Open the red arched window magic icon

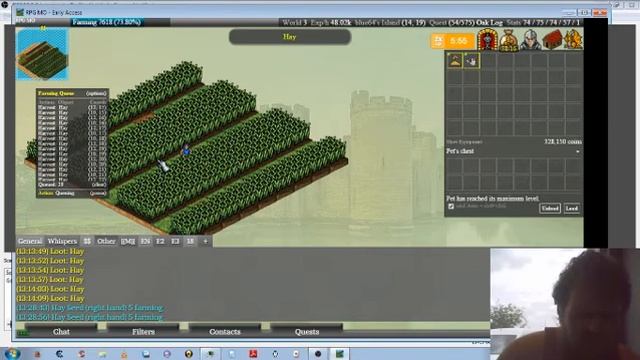tap(487, 40)
